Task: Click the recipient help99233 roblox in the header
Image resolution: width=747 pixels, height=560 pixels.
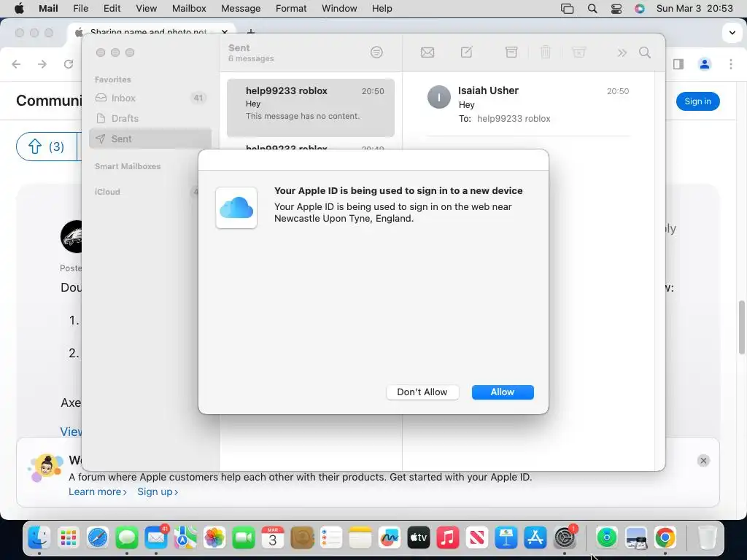Action: click(x=514, y=119)
